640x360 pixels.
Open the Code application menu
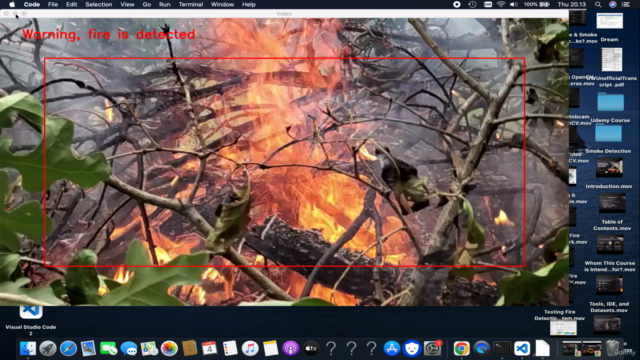tap(31, 4)
